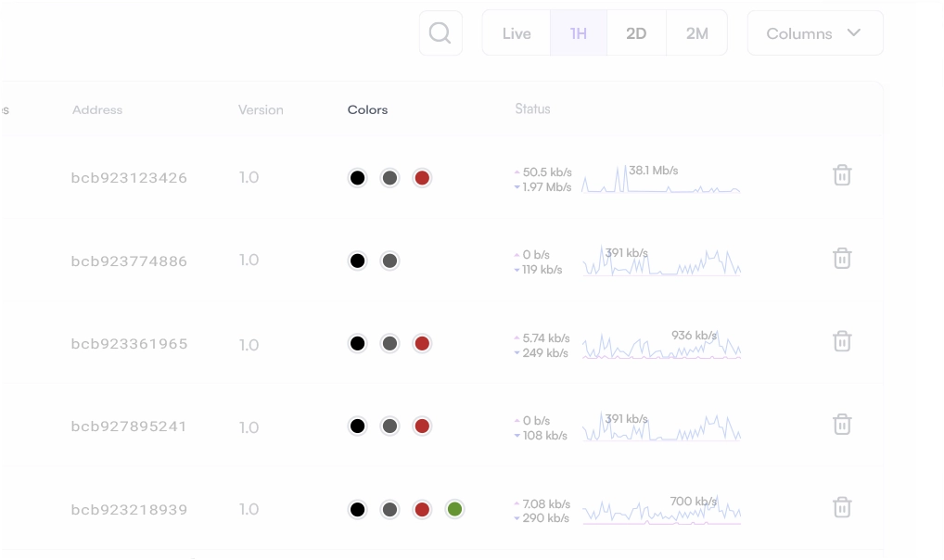Screen dimensions: 944x560
Task: Open the search magnifier
Action: pos(440,32)
